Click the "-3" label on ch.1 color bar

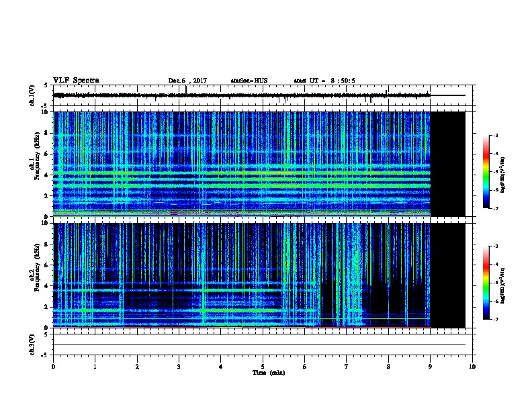click(x=494, y=135)
